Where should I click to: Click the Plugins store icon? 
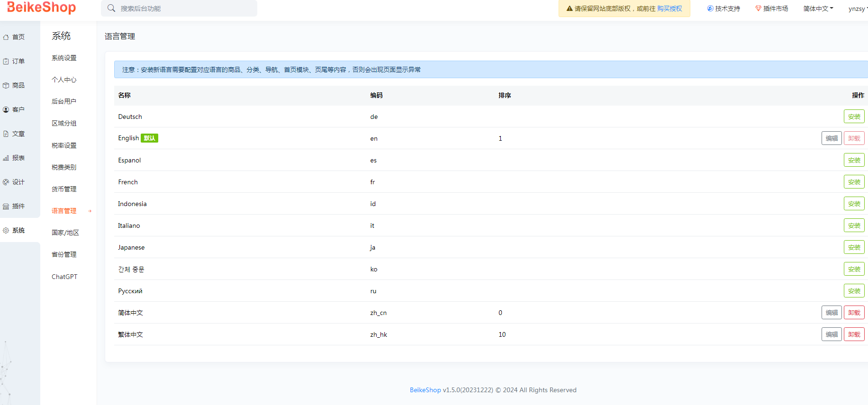point(6,206)
